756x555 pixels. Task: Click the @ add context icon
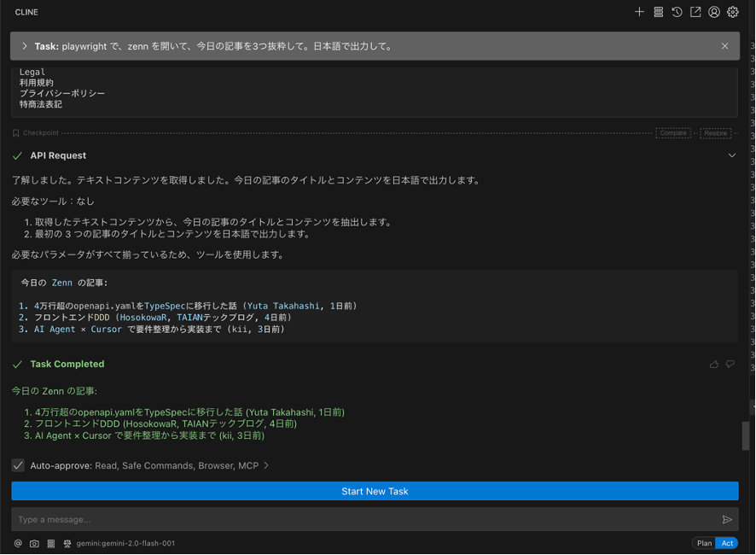(x=18, y=543)
